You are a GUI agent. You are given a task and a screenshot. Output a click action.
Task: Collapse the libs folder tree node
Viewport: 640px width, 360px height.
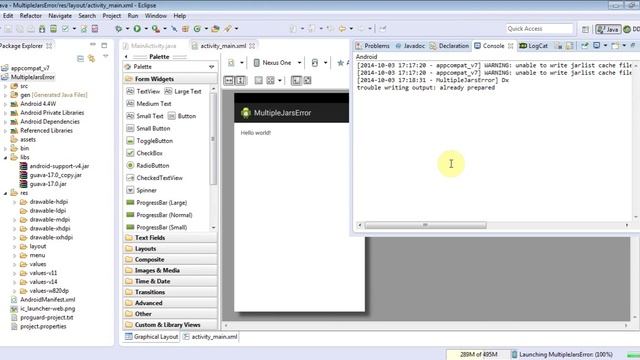[x=5, y=158]
